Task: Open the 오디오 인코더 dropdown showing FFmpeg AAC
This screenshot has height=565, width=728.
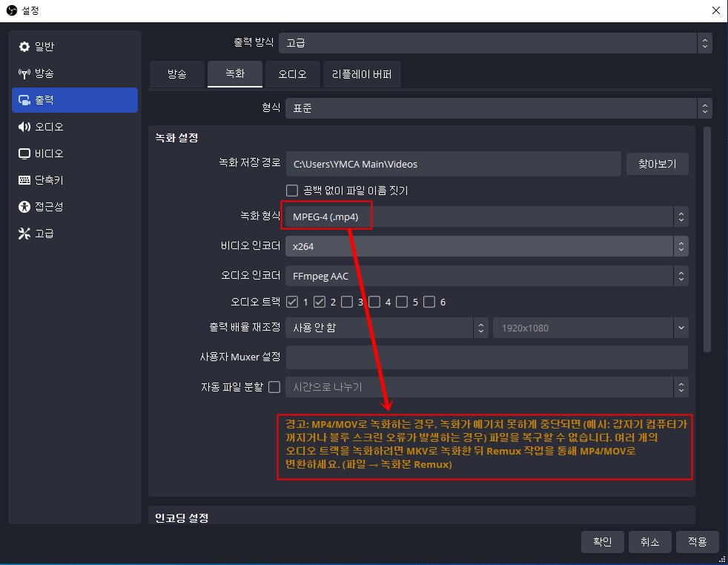Action: tap(486, 277)
